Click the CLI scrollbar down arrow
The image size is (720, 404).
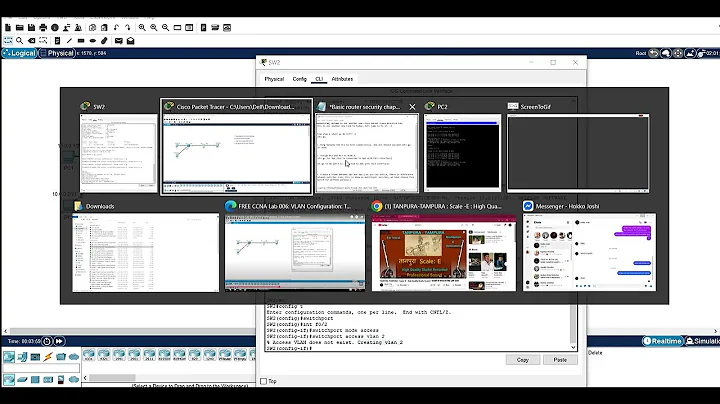coord(573,348)
